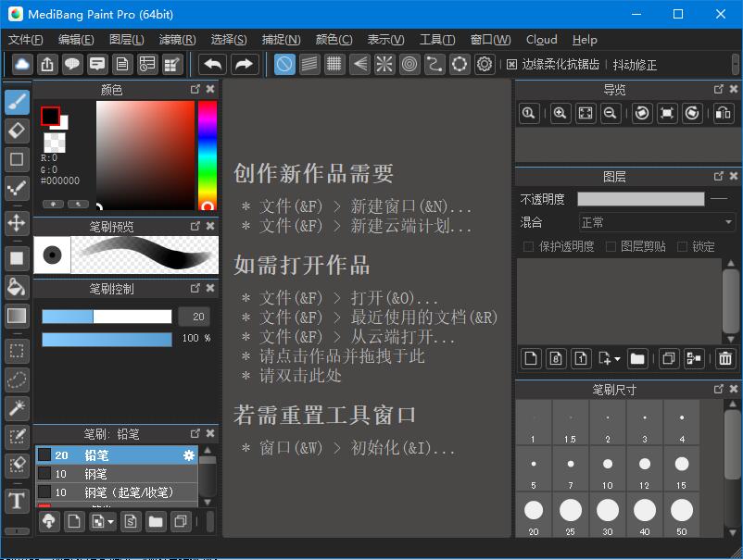Enable crosshatch grid snap
The image size is (743, 560).
coord(334,65)
